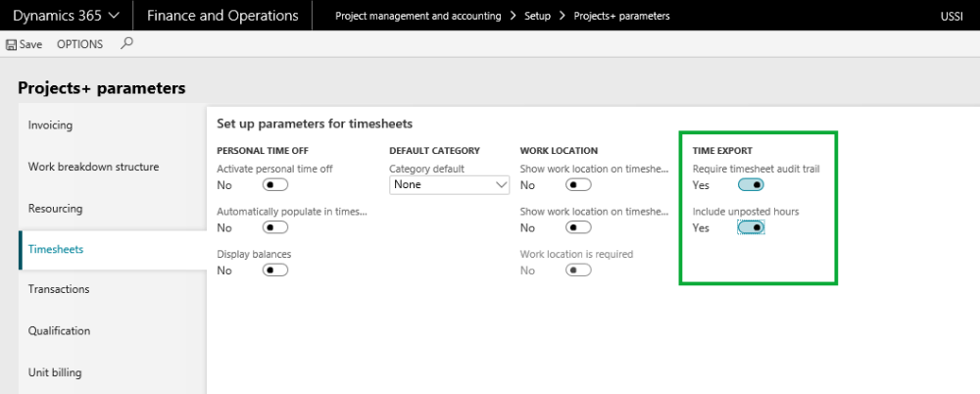Select the Qualification tab
Image resolution: width=980 pixels, height=394 pixels.
(60, 330)
